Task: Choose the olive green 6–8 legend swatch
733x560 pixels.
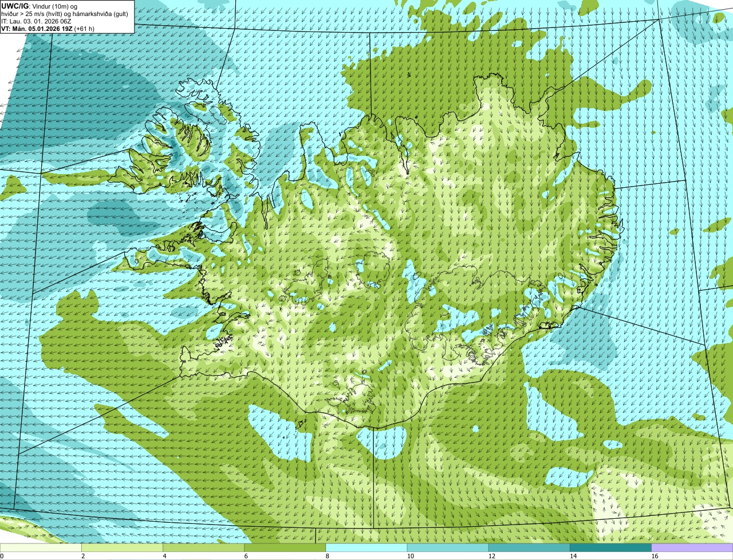Action: pos(285,548)
